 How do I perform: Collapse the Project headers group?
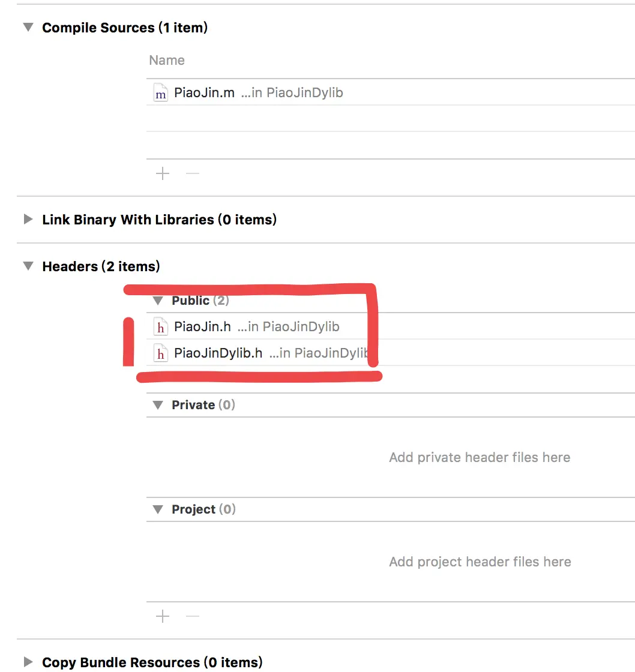click(158, 509)
